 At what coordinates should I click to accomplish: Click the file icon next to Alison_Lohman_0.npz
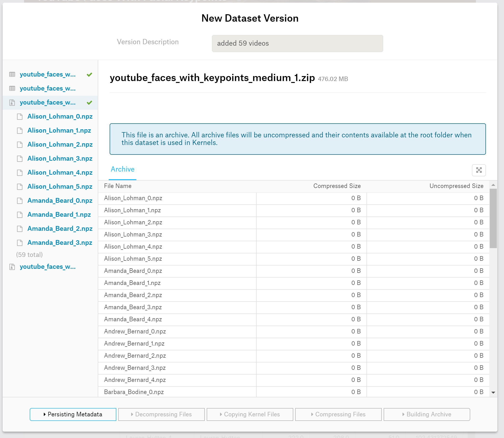(x=20, y=117)
